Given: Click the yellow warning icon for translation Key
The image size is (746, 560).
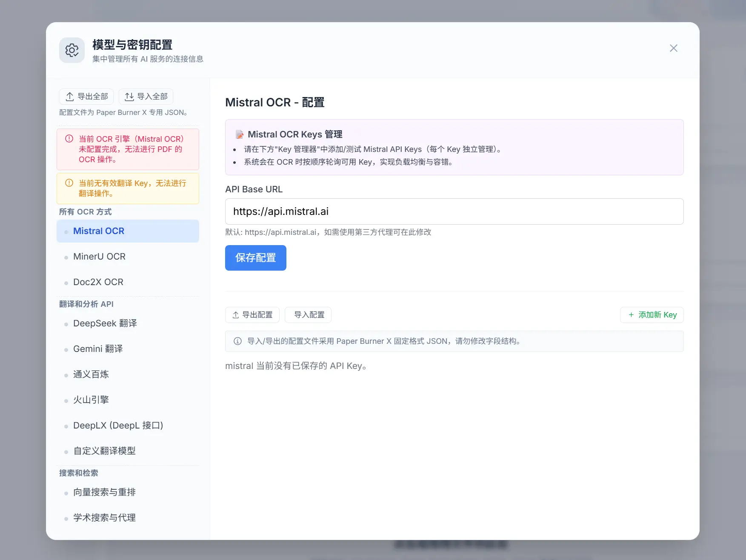Looking at the screenshot, I should coord(69,183).
